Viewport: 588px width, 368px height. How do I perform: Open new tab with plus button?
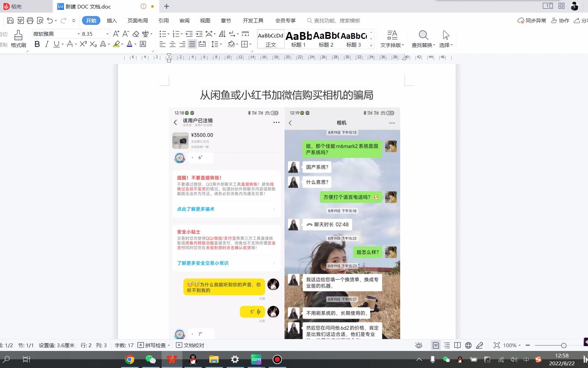coord(166,6)
